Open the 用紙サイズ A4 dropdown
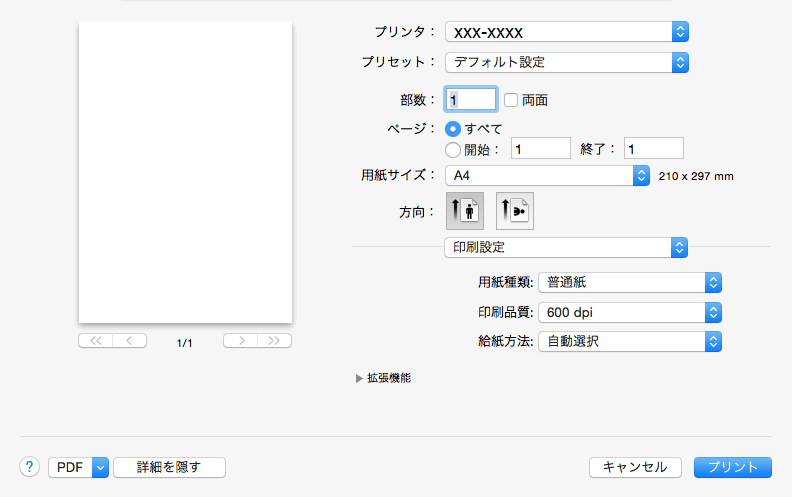Screen dimensions: 792x497 [547, 176]
